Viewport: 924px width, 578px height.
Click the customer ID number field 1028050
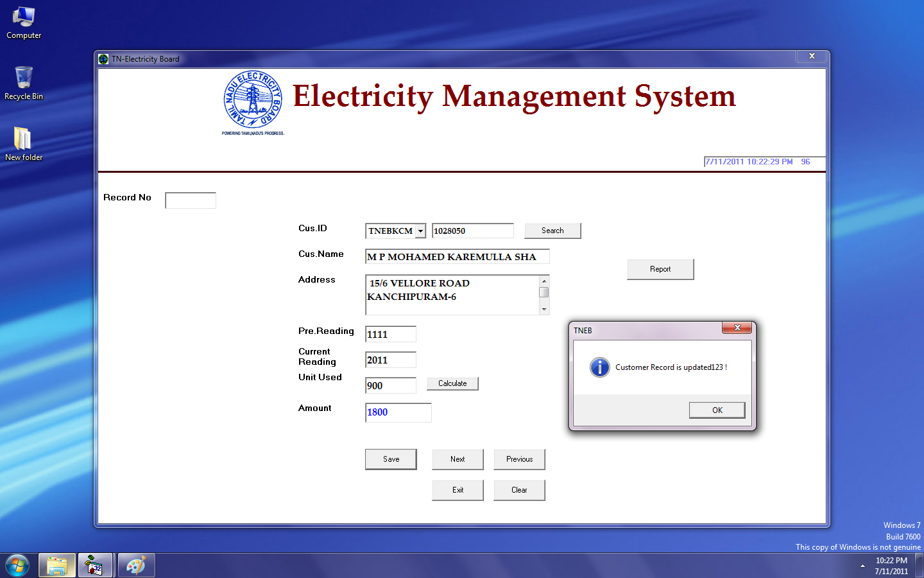coord(473,231)
